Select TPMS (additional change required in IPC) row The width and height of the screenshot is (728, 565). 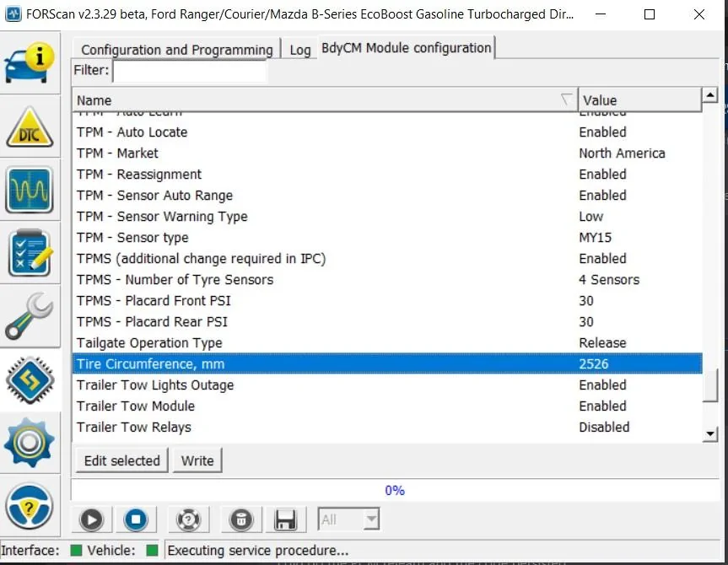click(387, 259)
